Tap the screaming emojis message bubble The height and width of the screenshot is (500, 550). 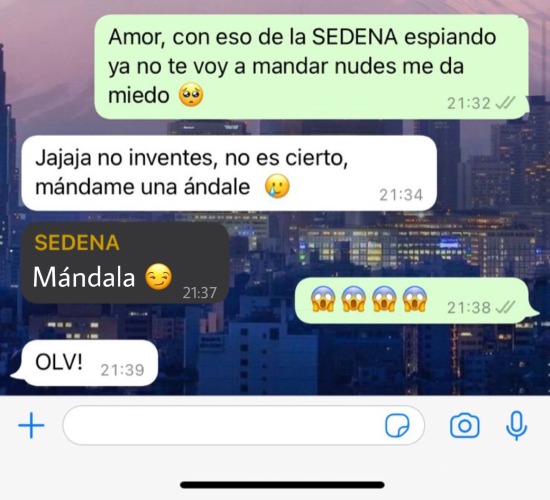pos(416,300)
